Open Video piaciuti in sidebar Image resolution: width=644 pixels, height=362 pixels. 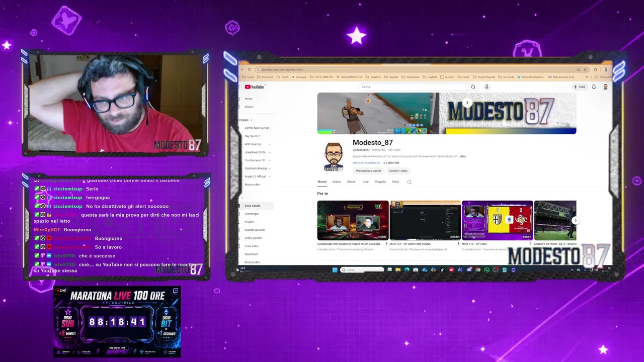(x=253, y=238)
